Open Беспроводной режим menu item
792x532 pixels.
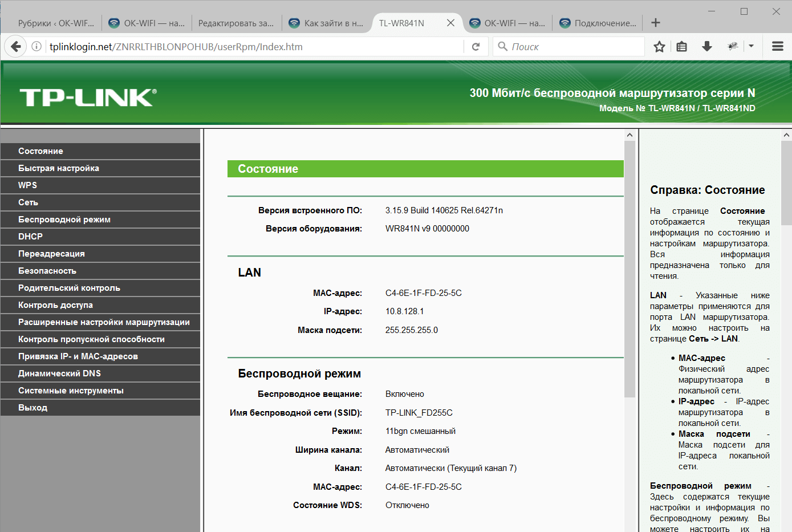(x=100, y=220)
